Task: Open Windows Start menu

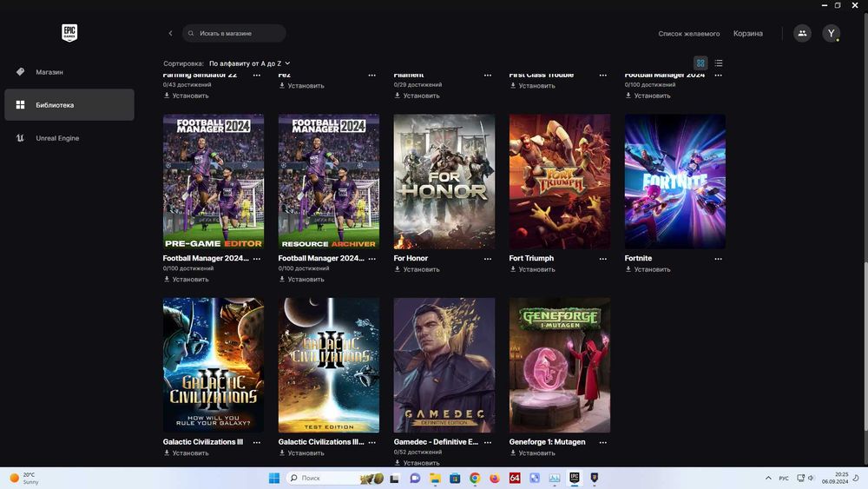Action: pos(274,478)
